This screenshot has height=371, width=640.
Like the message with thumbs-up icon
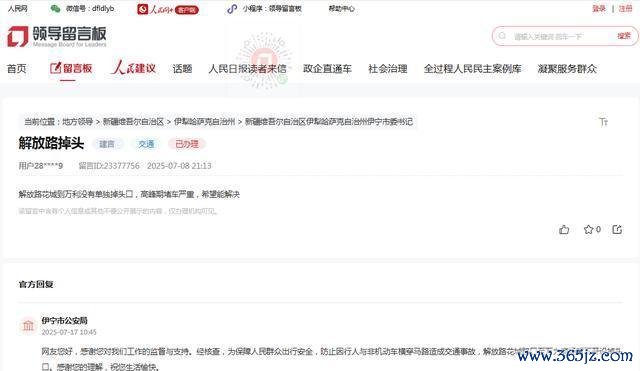pos(564,230)
